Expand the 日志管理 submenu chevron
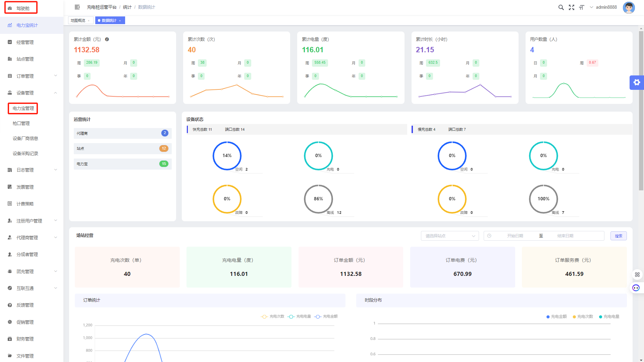This screenshot has height=362, width=644. pos(56,170)
